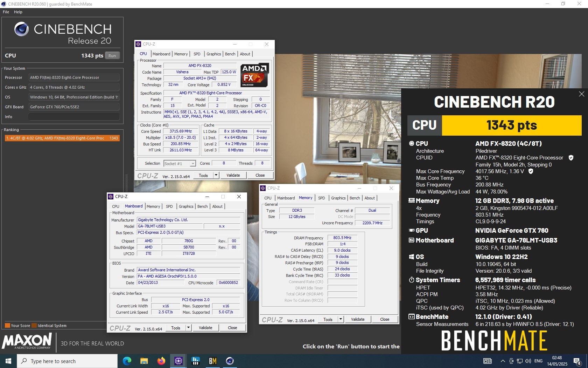Open File Explorer from the taskbar
Screen dimensions: 588x368
click(x=144, y=361)
